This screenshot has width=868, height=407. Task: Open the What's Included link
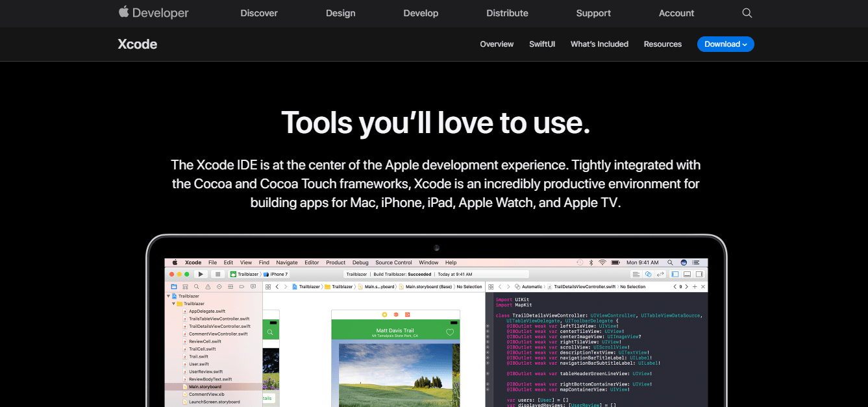pyautogui.click(x=599, y=44)
